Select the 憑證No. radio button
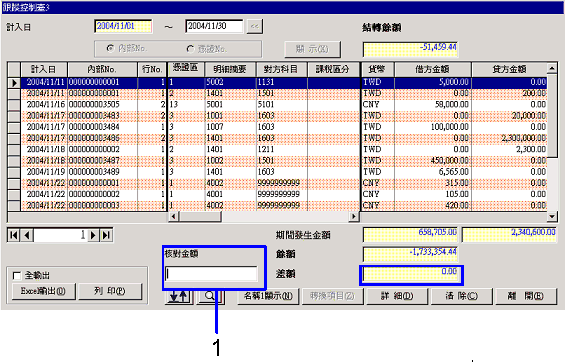565x363 pixels. coord(190,48)
